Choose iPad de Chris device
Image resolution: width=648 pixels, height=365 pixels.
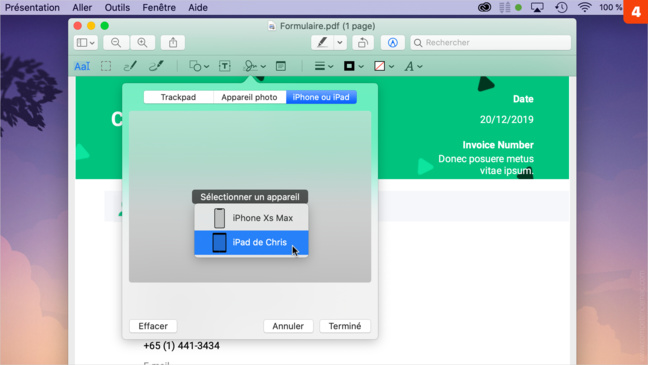pyautogui.click(x=251, y=243)
